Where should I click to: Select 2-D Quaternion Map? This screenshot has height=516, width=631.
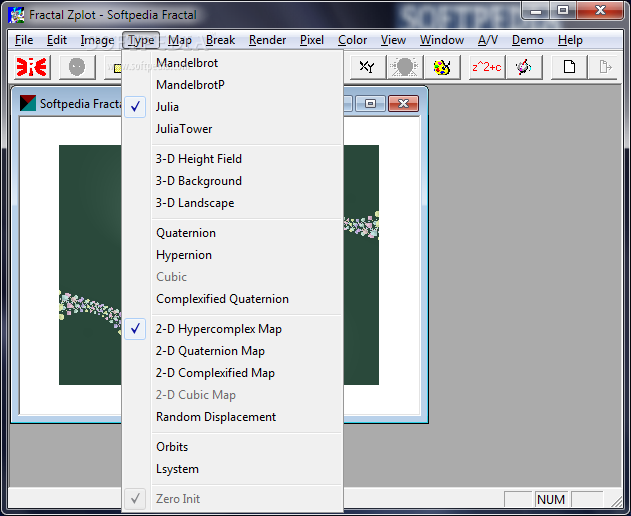(x=233, y=351)
